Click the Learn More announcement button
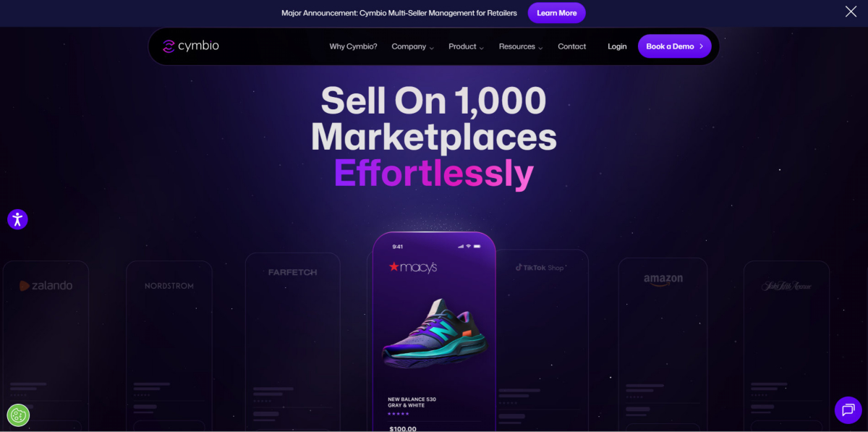Image resolution: width=868 pixels, height=432 pixels. coord(556,13)
